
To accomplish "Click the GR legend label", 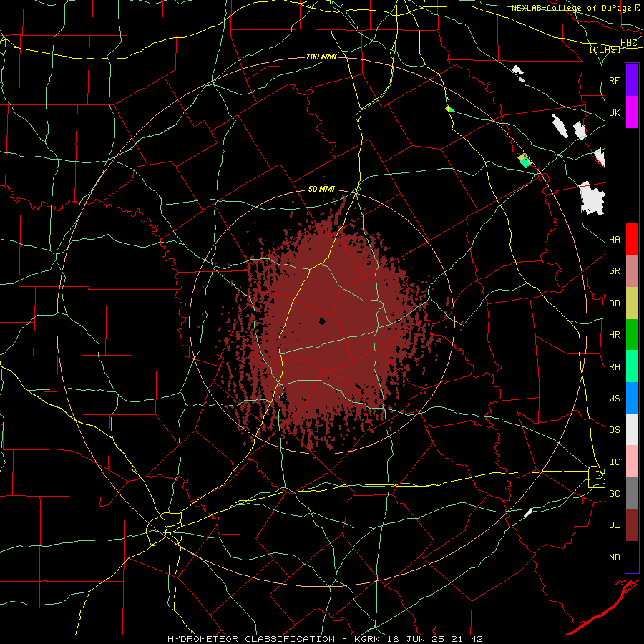I will 615,271.
